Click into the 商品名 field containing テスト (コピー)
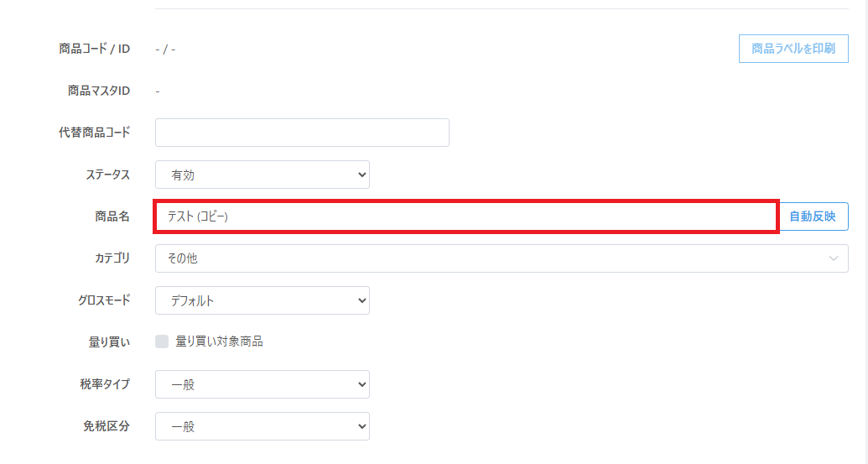 pyautogui.click(x=465, y=216)
